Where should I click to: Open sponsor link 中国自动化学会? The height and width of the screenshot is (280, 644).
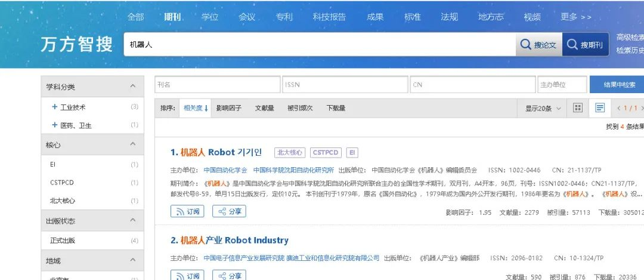click(225, 170)
